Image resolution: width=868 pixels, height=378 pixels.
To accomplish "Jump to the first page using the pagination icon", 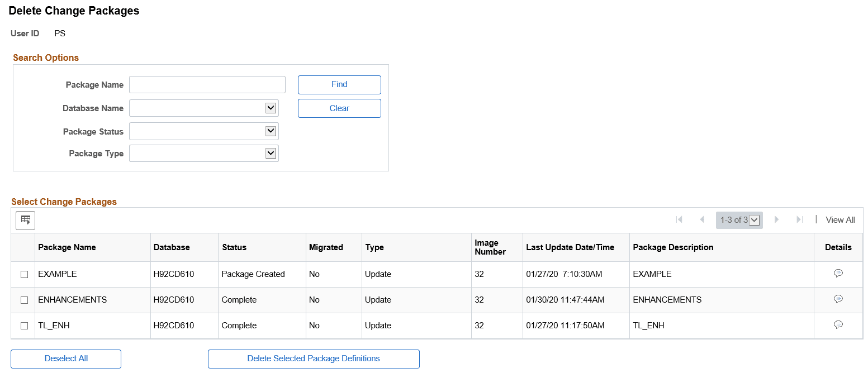I will tap(680, 219).
